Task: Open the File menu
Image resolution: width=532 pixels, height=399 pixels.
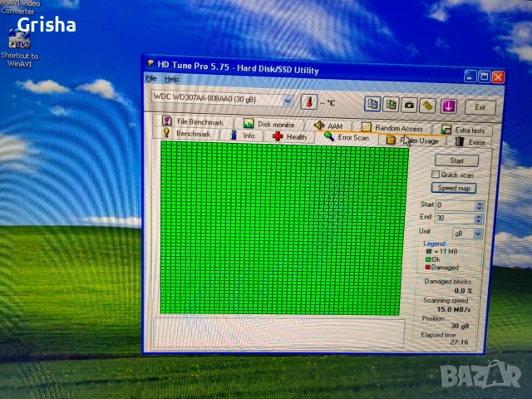Action: [x=151, y=78]
